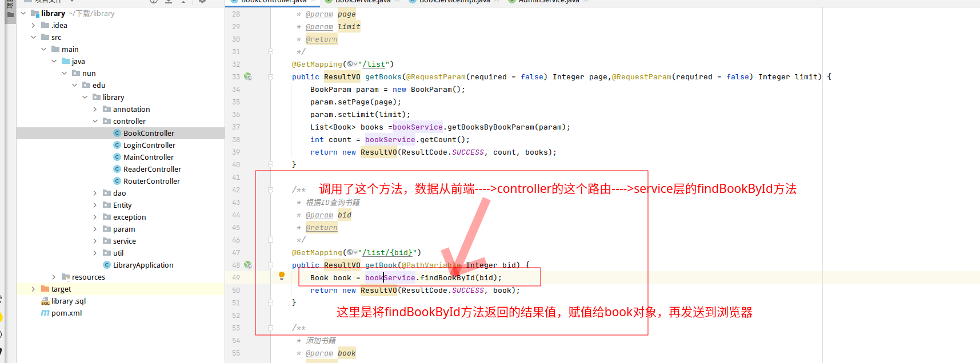This screenshot has height=363, width=980.
Task: Fold the Javadoc comment starting at line 53
Action: 271,328
